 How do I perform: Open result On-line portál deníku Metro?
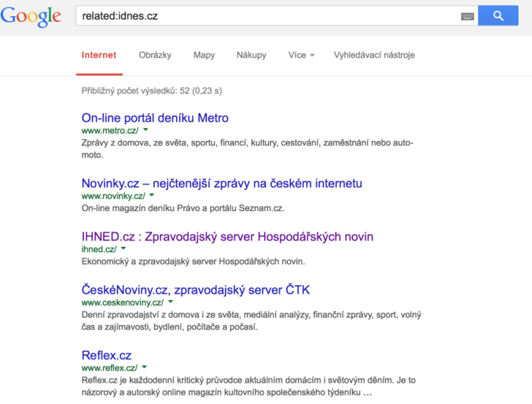coord(155,118)
